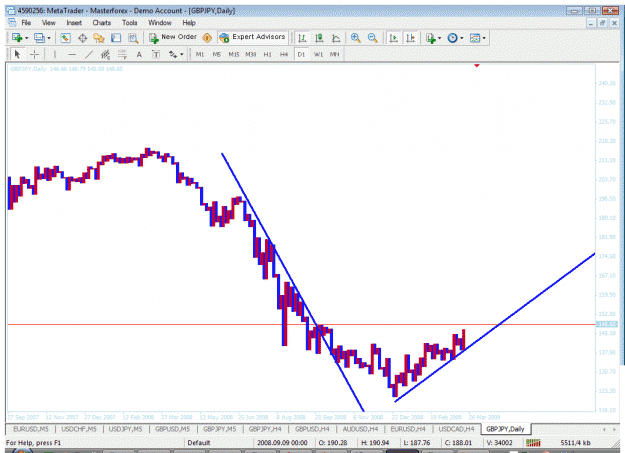
Task: Toggle the Data Window crosshair-target icon
Action: 83,38
